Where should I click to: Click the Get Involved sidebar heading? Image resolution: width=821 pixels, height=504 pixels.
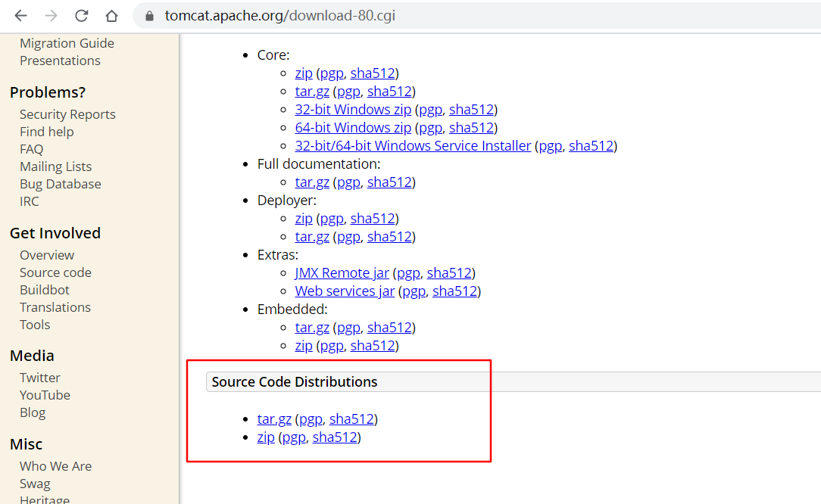point(55,233)
